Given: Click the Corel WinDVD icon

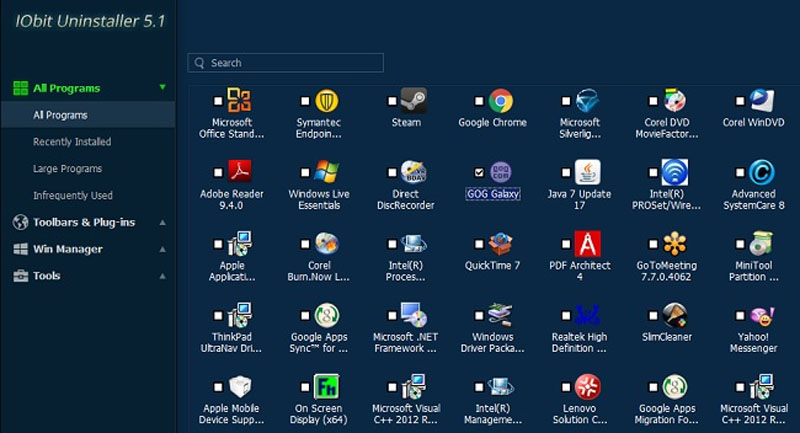Looking at the screenshot, I should pos(762,100).
